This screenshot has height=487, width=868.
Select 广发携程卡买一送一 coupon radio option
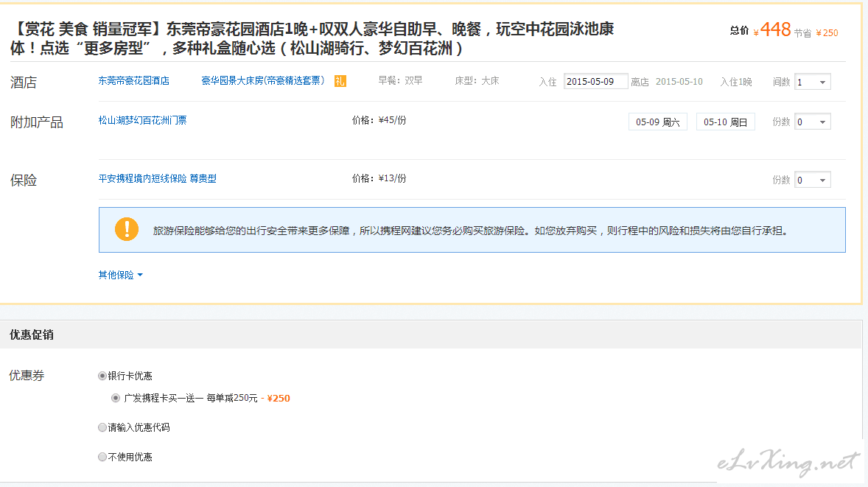pyautogui.click(x=116, y=398)
